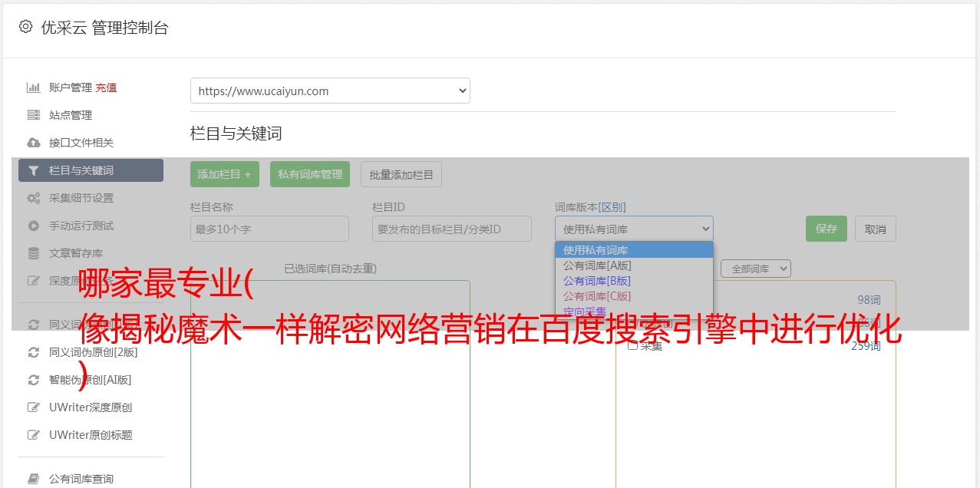
Task: Open 智能伪原创[AI版] sidebar entry
Action: (91, 380)
